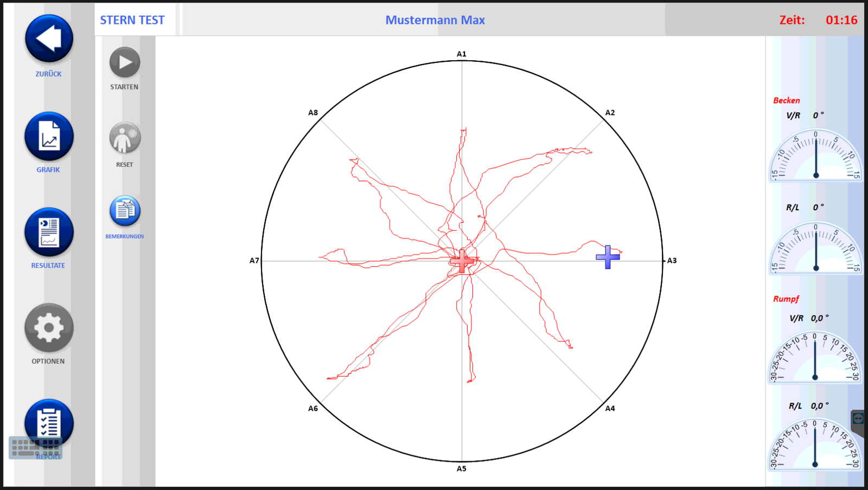Click the Becken V/R angle gauge
The width and height of the screenshot is (868, 490).
click(x=815, y=156)
